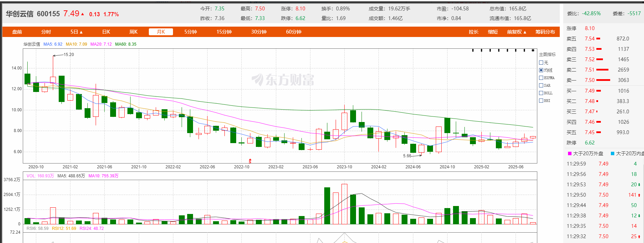Click the green down arrow in 11:29:38 row
This screenshot has height=243, width=644.
coord(639,216)
